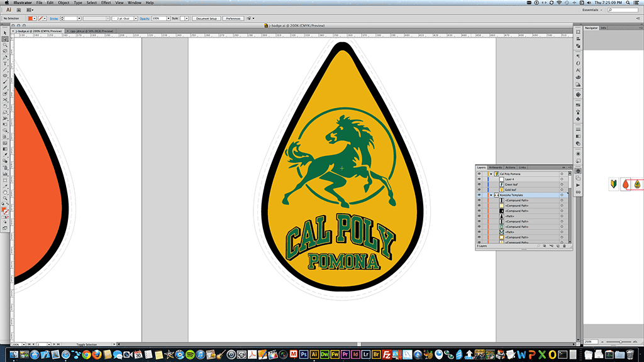Select the Type tool in the toolbox
644x362 pixels.
[5, 63]
